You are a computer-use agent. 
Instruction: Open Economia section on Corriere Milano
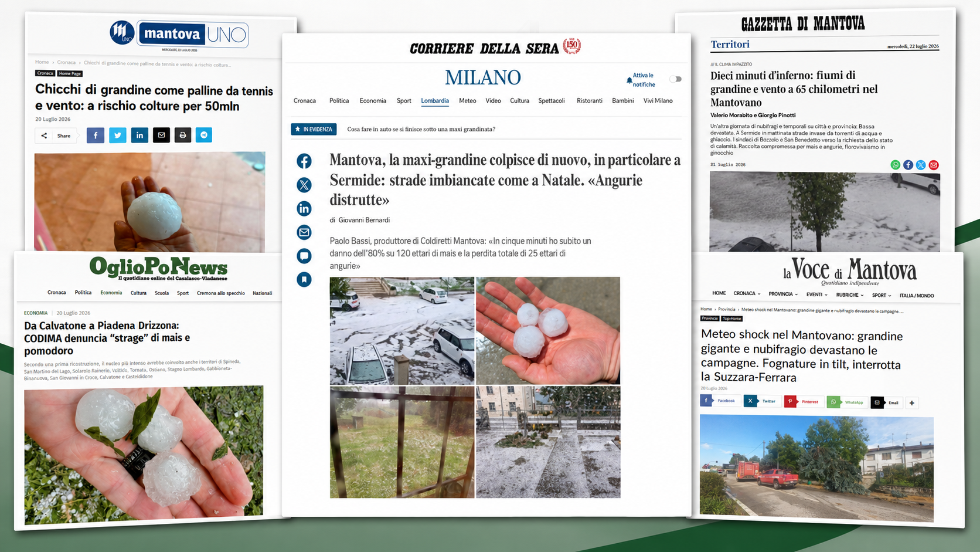pyautogui.click(x=373, y=101)
